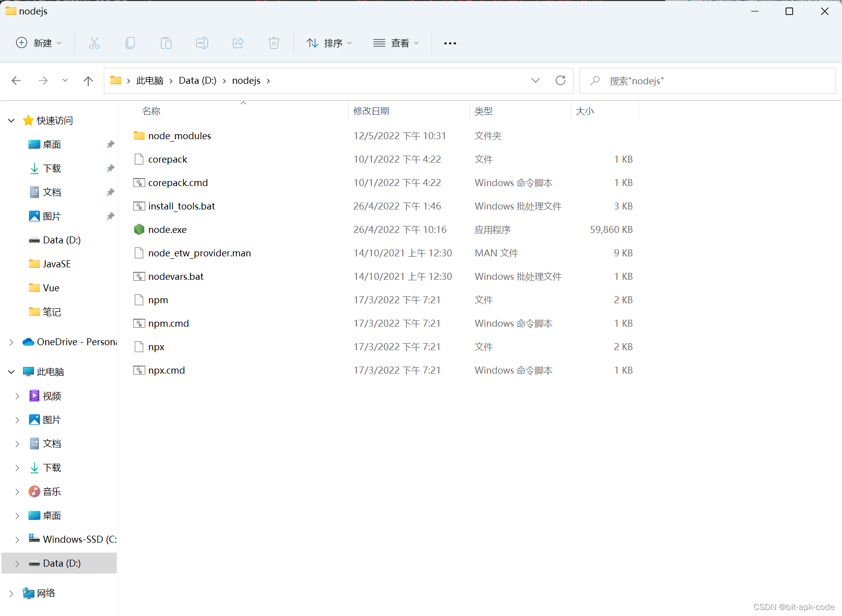Viewport: 842px width, 616px height.
Task: Collapse the 快速访问 tree section
Action: pyautogui.click(x=11, y=121)
